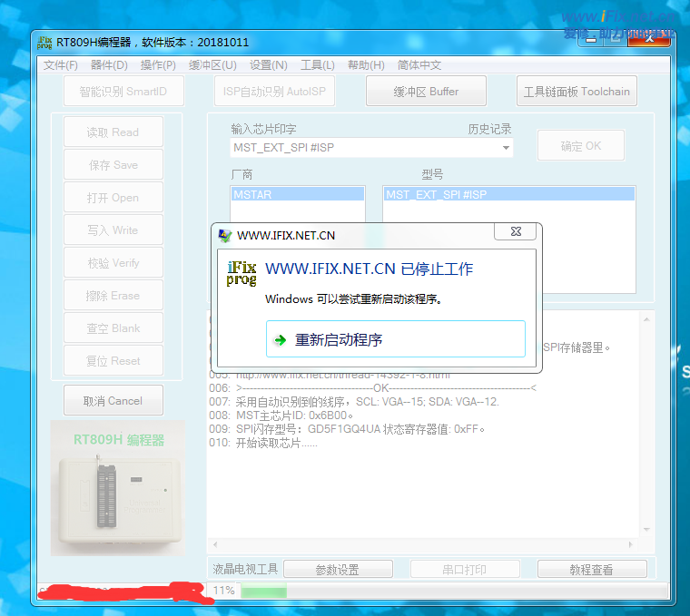Open the 帮助(H) menu

coord(366,65)
